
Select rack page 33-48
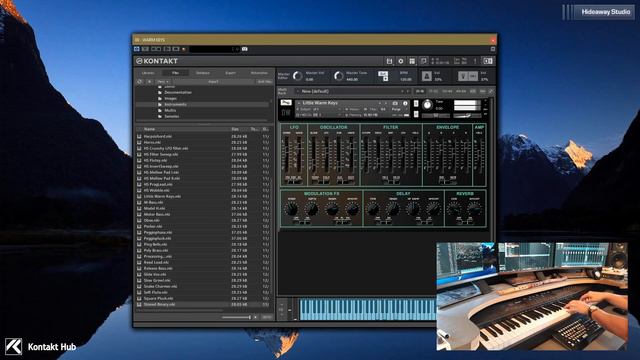coord(447,91)
